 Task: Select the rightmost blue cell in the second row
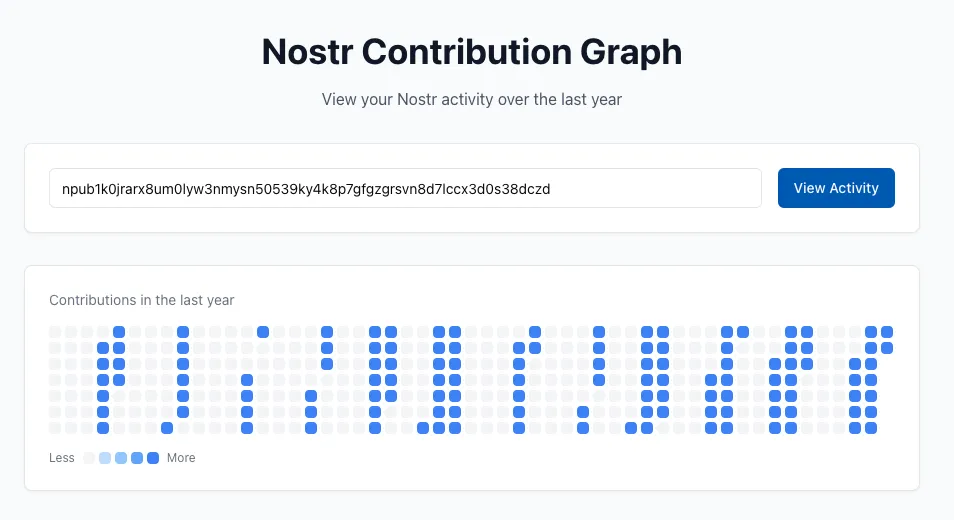887,348
